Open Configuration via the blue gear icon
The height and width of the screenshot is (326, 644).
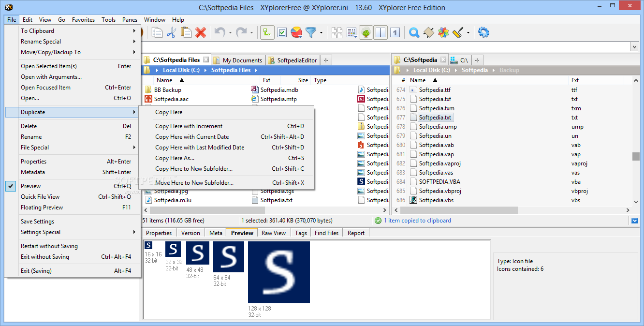pos(483,32)
